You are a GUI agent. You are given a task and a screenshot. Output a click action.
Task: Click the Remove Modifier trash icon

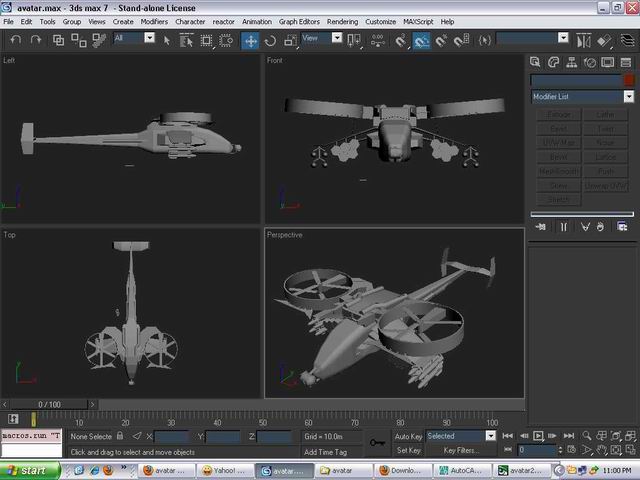(600, 227)
